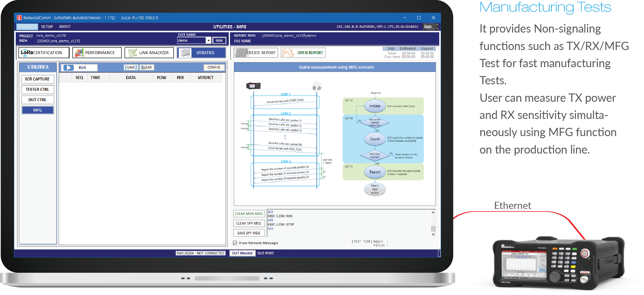Click the VERDICT column header
Screen dimensions: 644x295
pyautogui.click(x=206, y=78)
